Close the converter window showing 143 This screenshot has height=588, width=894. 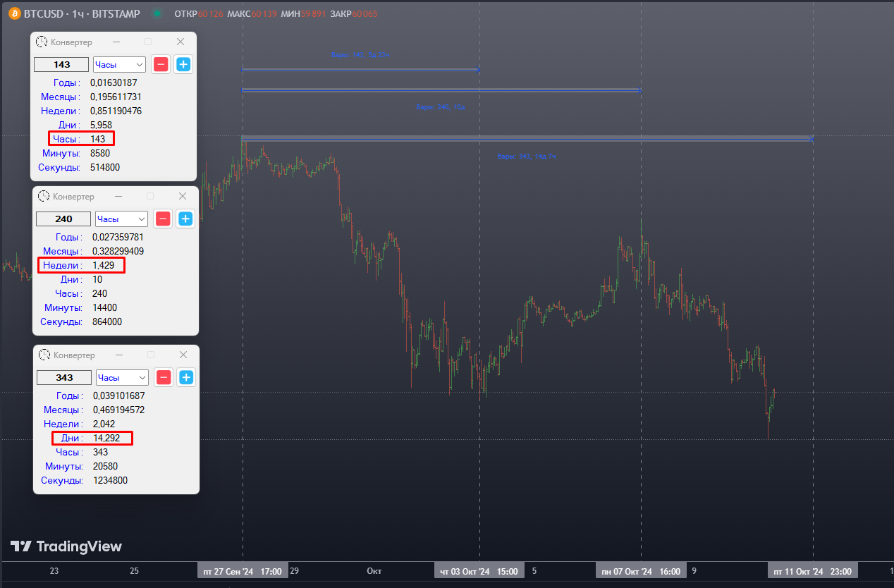(x=180, y=42)
